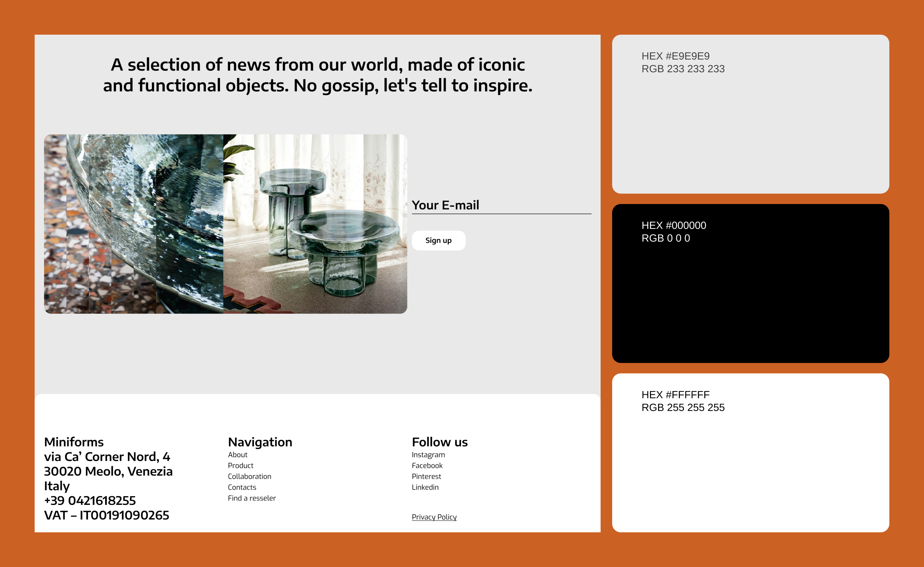Image resolution: width=924 pixels, height=567 pixels.
Task: Click the Find a resseler link
Action: coord(252,498)
